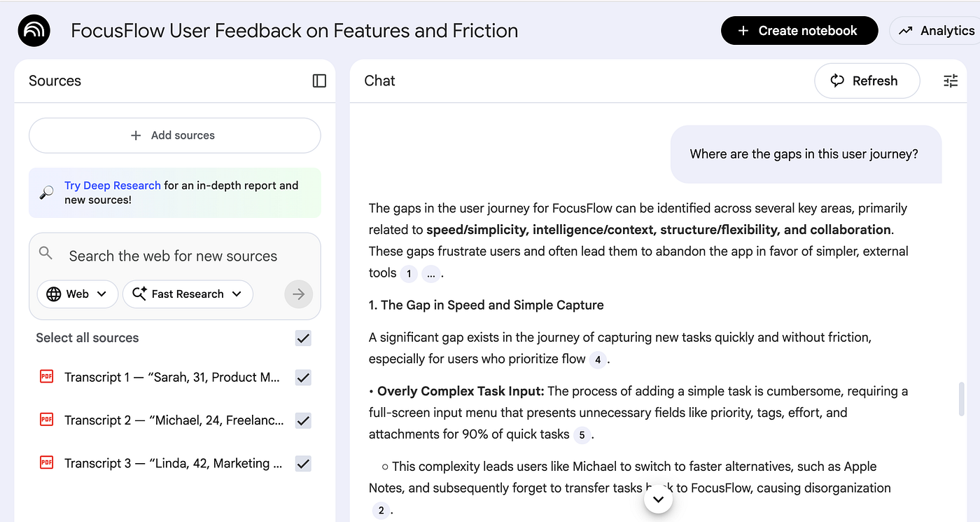This screenshot has width=980, height=522.
Task: Uncheck Transcript 3 Linda source checkbox
Action: 303,463
